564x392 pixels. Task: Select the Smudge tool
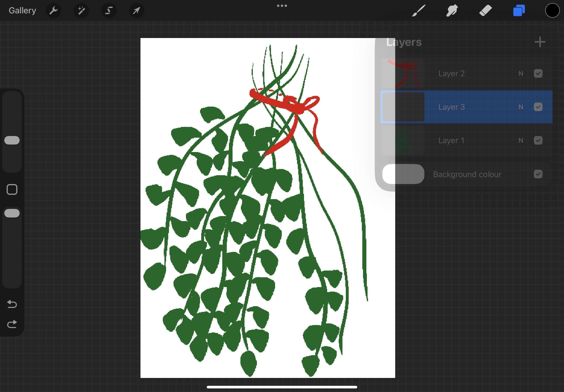452,11
